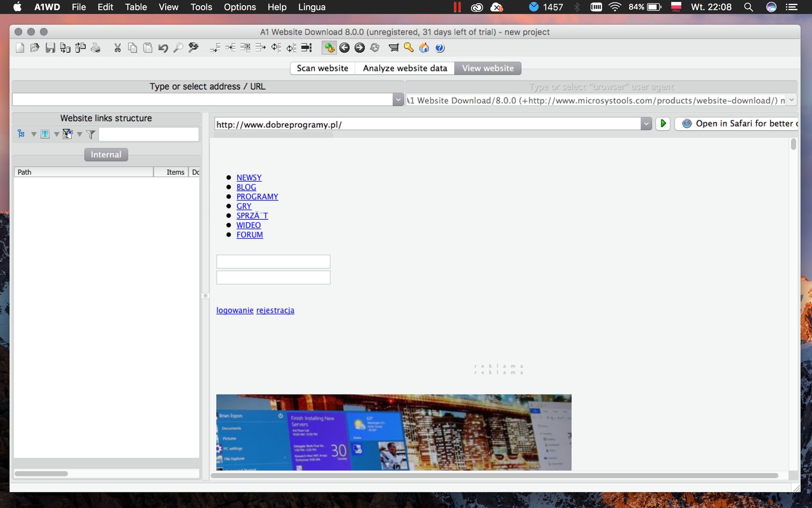The height and width of the screenshot is (508, 812).
Task: Open the Options menu
Action: 240,7
